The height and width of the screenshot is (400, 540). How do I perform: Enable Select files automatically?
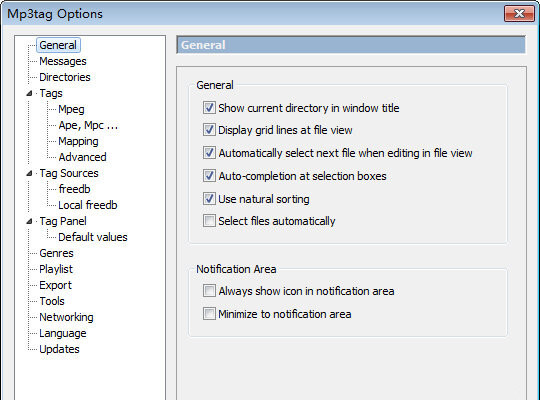(x=209, y=221)
